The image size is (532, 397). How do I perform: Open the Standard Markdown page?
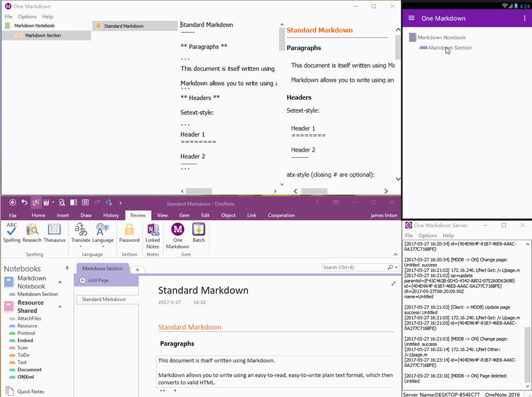click(x=105, y=299)
